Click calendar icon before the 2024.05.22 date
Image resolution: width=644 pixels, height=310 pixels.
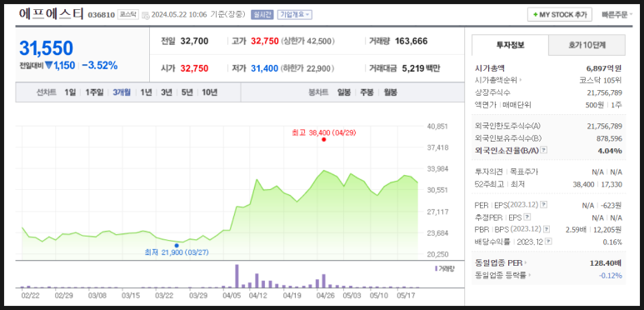pos(146,15)
